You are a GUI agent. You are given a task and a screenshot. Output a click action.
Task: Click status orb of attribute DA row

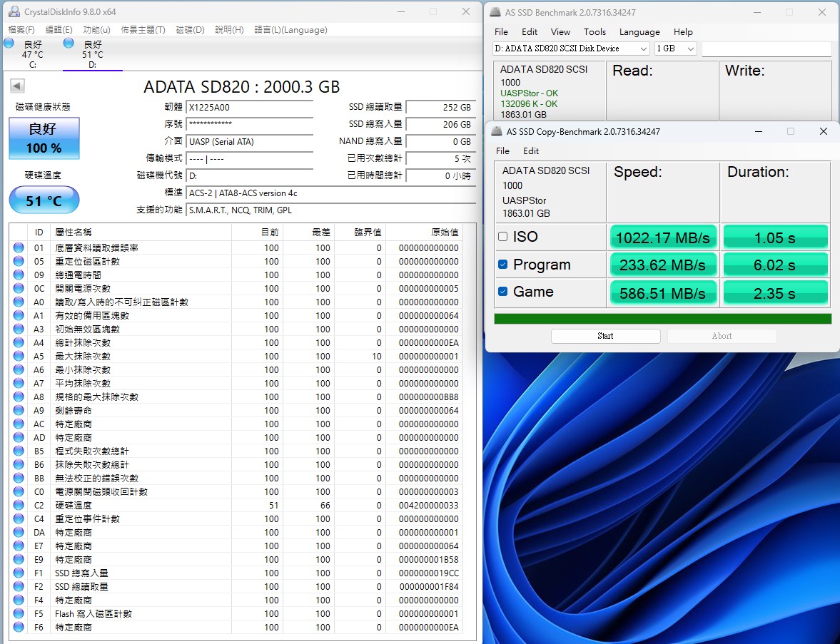tap(19, 532)
